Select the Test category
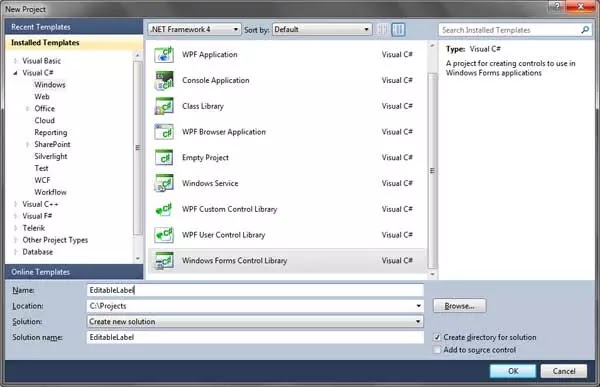Viewport: 600px width, 387px height. 41,168
